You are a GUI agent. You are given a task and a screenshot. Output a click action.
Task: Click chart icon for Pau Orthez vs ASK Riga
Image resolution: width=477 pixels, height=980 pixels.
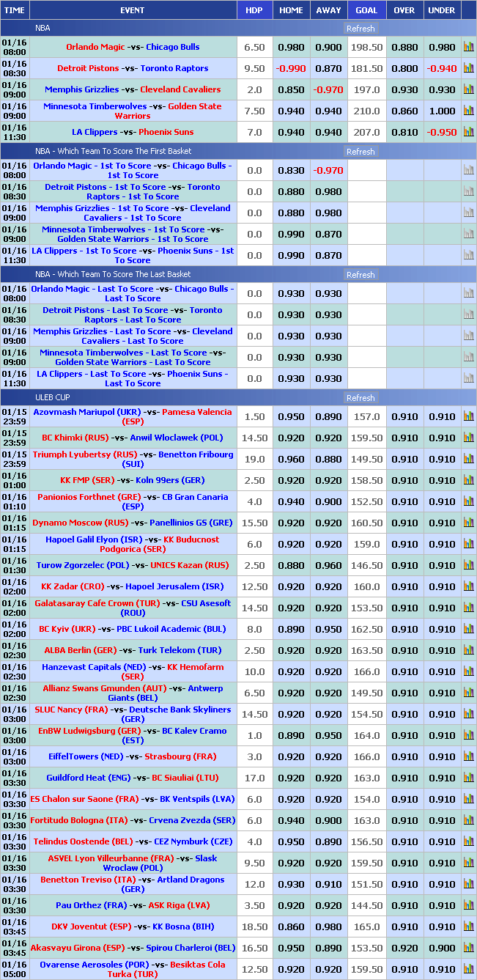click(468, 905)
